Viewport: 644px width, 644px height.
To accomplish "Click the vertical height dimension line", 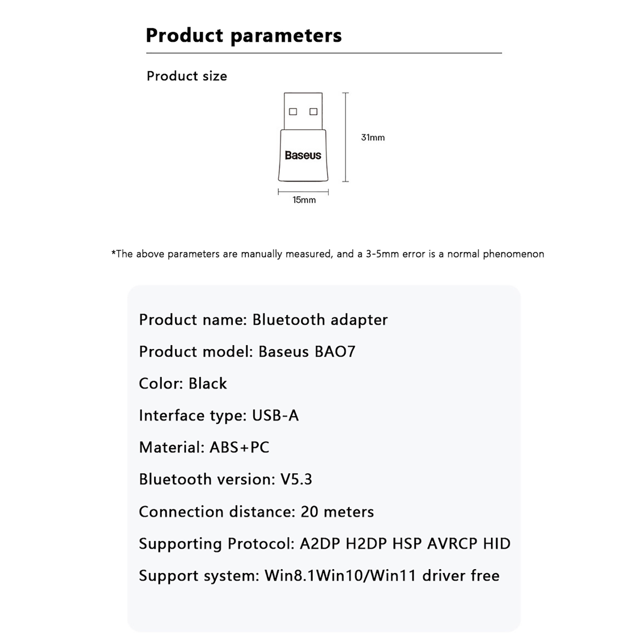I will click(345, 137).
